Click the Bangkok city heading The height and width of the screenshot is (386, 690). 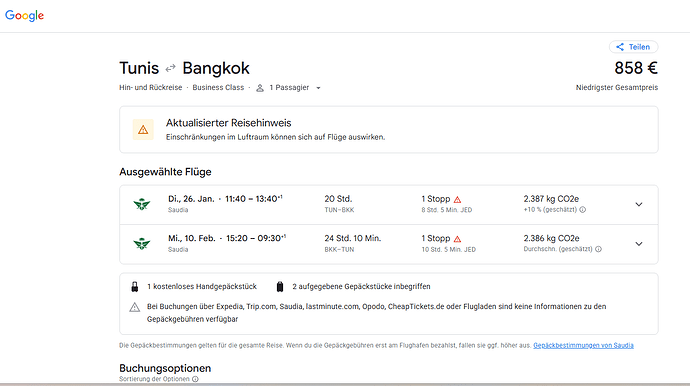216,68
